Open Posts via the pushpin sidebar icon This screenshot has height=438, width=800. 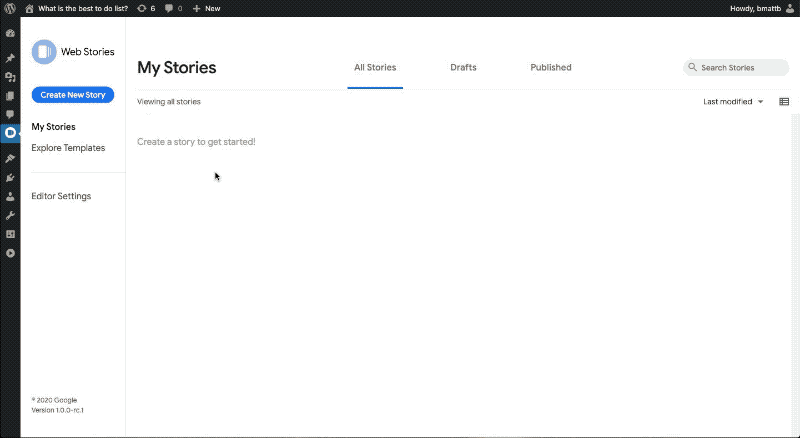pyautogui.click(x=10, y=58)
